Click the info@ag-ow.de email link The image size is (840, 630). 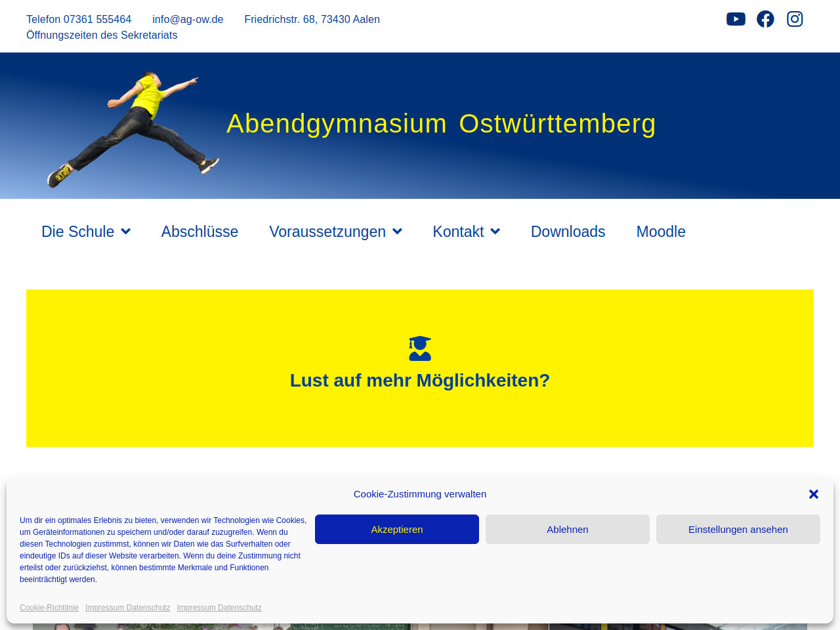point(188,20)
